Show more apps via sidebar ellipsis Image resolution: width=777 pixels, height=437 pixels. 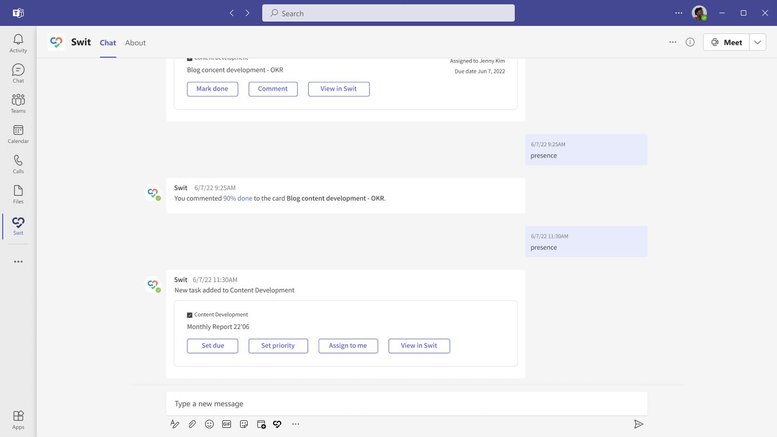coord(18,262)
